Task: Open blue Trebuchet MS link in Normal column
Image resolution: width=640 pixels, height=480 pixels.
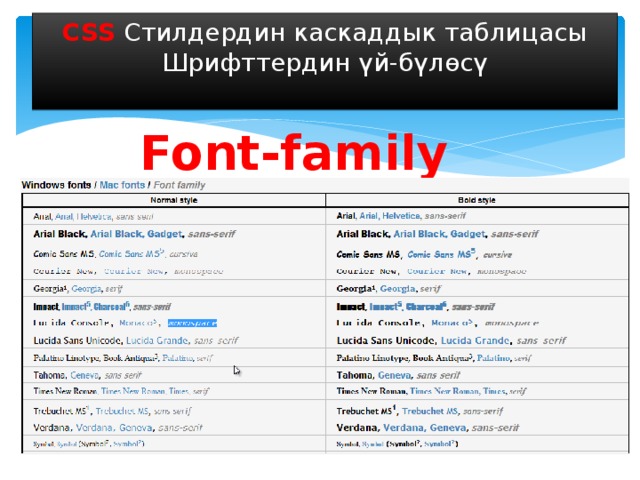Action: click(x=122, y=411)
